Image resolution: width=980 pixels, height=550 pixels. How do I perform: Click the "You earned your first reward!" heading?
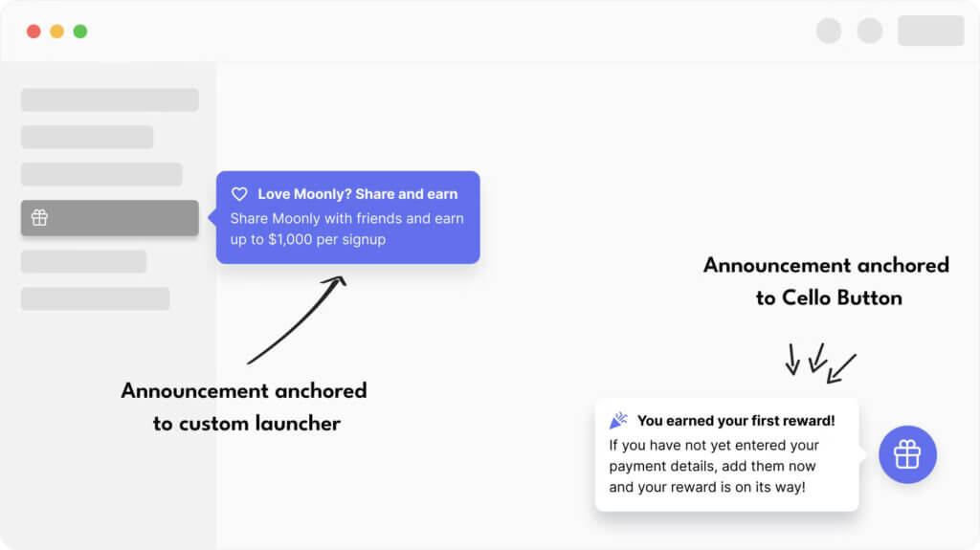(736, 420)
